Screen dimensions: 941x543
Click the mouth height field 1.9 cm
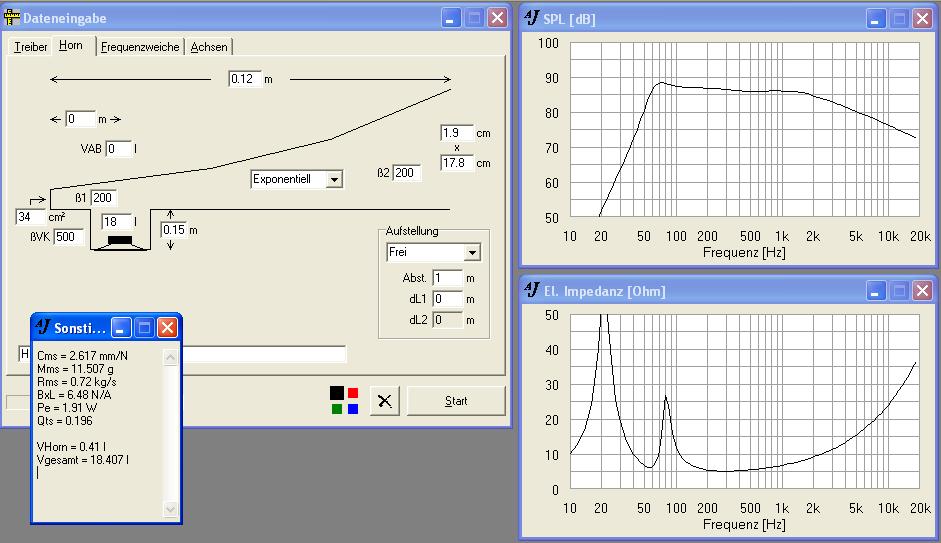(x=457, y=133)
